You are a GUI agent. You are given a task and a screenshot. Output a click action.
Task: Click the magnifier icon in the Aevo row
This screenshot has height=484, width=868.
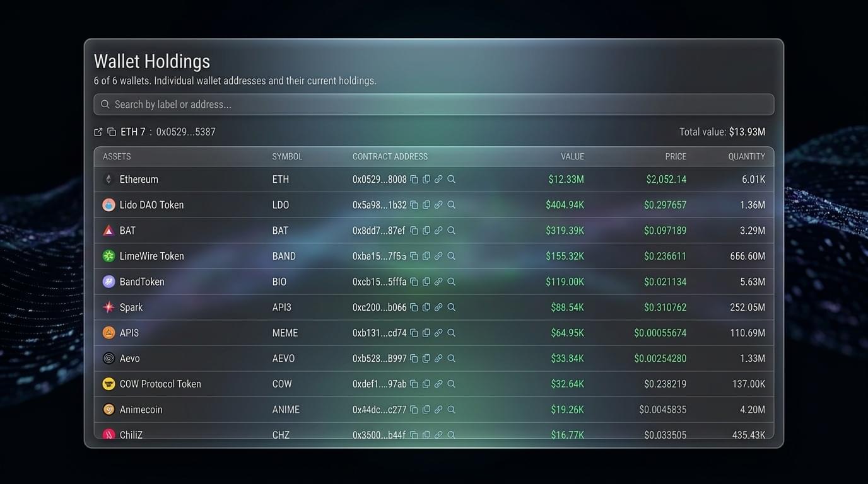coord(451,359)
